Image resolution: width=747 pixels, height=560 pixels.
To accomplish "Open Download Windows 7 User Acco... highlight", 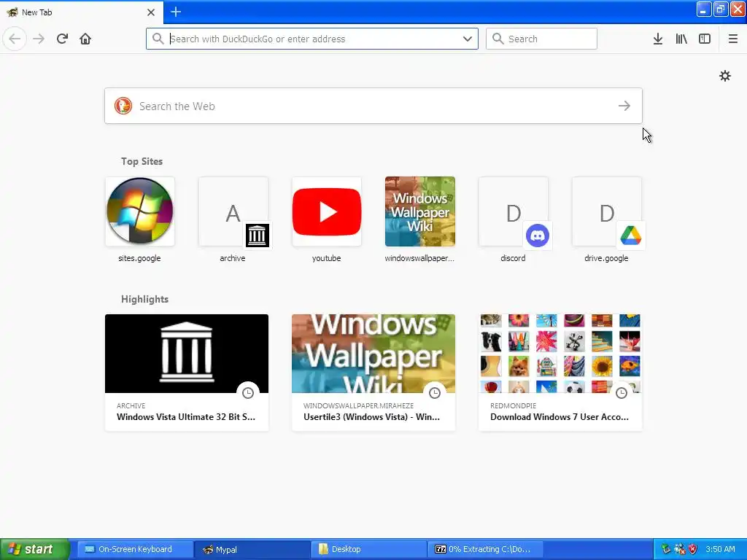I will pos(560,373).
